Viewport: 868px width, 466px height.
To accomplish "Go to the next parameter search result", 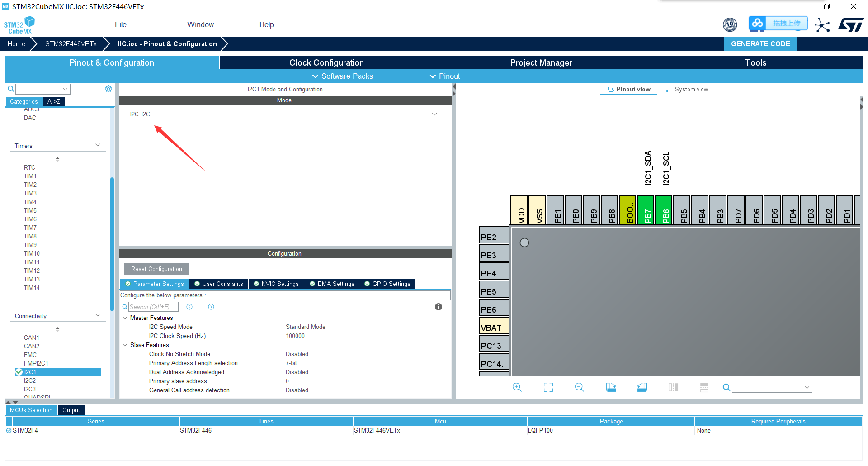I will tap(211, 307).
